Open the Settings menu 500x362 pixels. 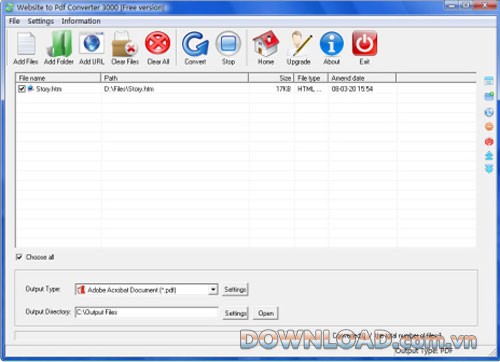41,21
